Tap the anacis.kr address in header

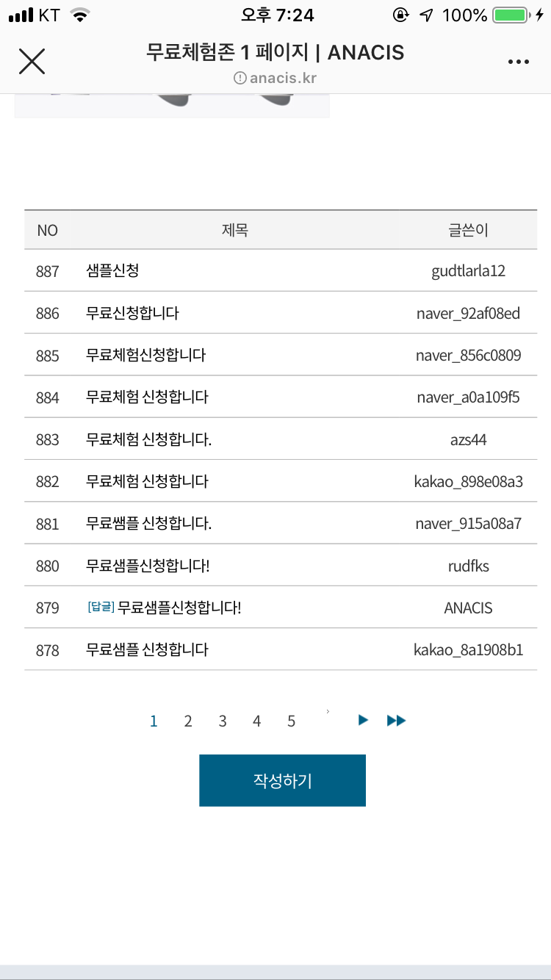pyautogui.click(x=283, y=78)
